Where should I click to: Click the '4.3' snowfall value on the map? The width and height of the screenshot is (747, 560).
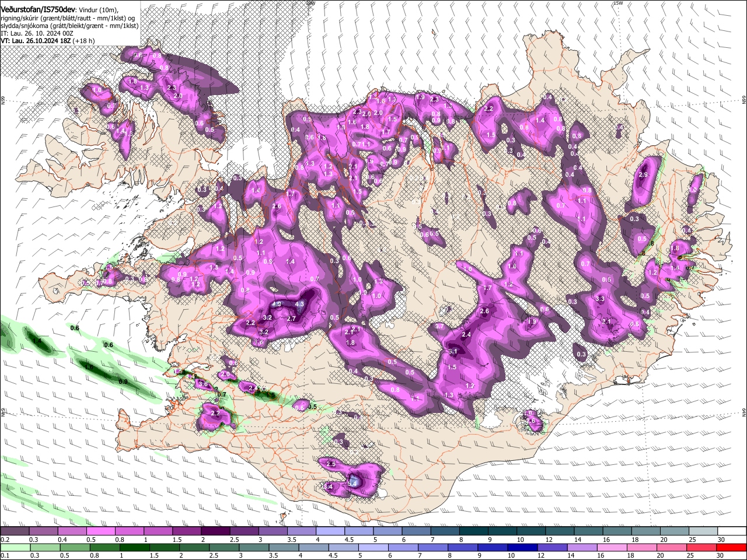point(300,304)
